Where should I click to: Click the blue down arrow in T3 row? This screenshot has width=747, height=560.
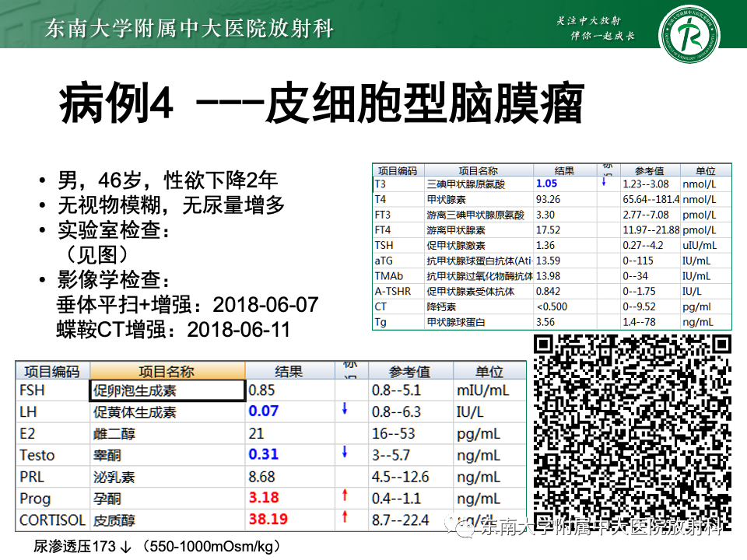[x=604, y=181]
